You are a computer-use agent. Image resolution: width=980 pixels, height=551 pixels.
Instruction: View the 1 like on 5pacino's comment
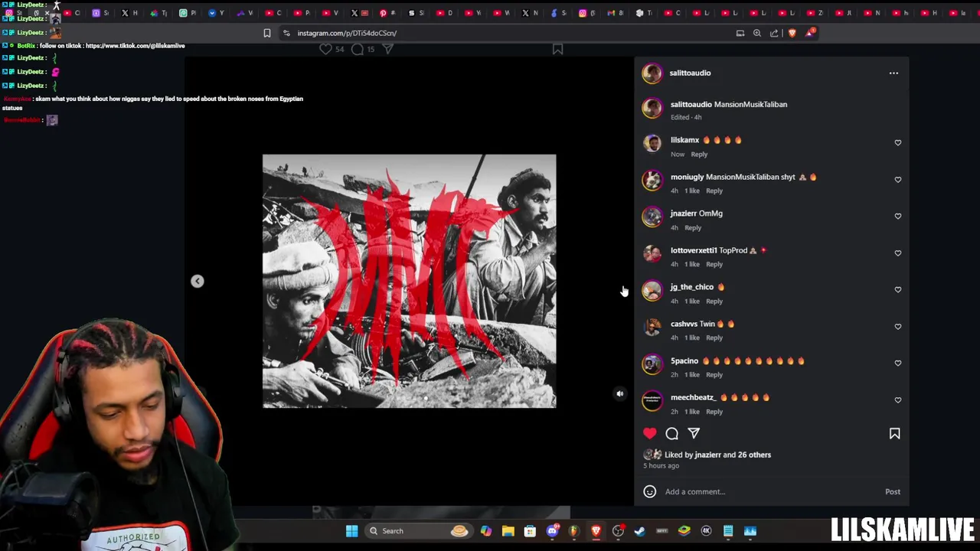click(692, 375)
